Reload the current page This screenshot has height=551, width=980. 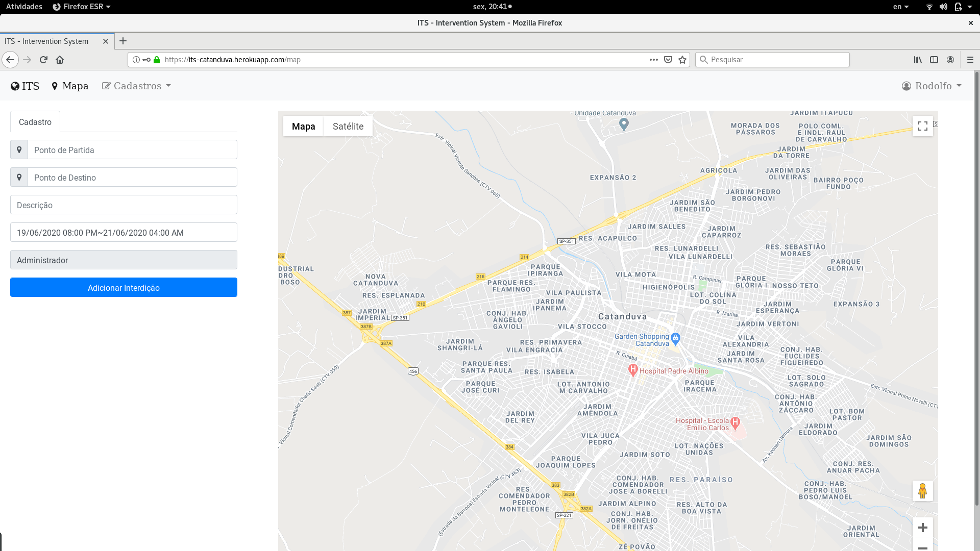pos(43,60)
